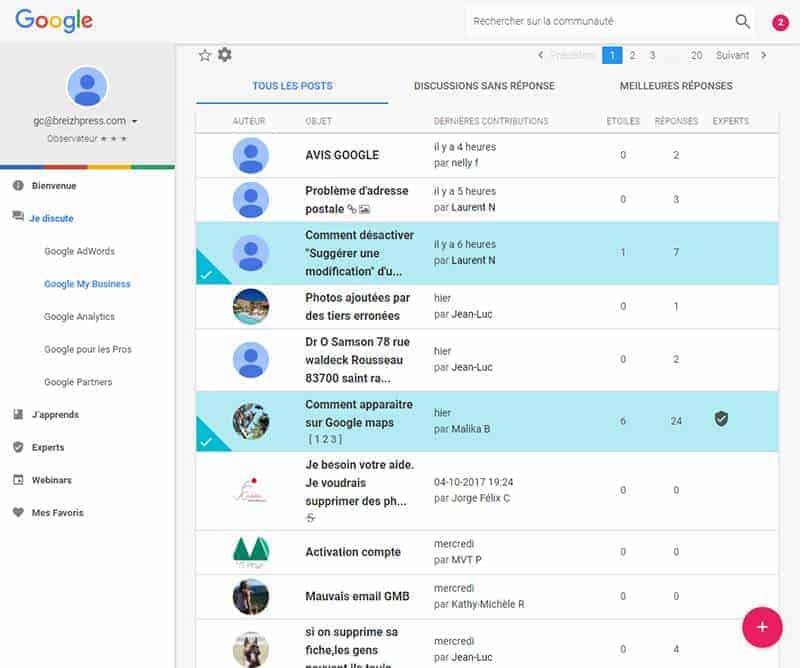Image resolution: width=800 pixels, height=668 pixels.
Task: Select Google AdWords forum
Action: 80,251
